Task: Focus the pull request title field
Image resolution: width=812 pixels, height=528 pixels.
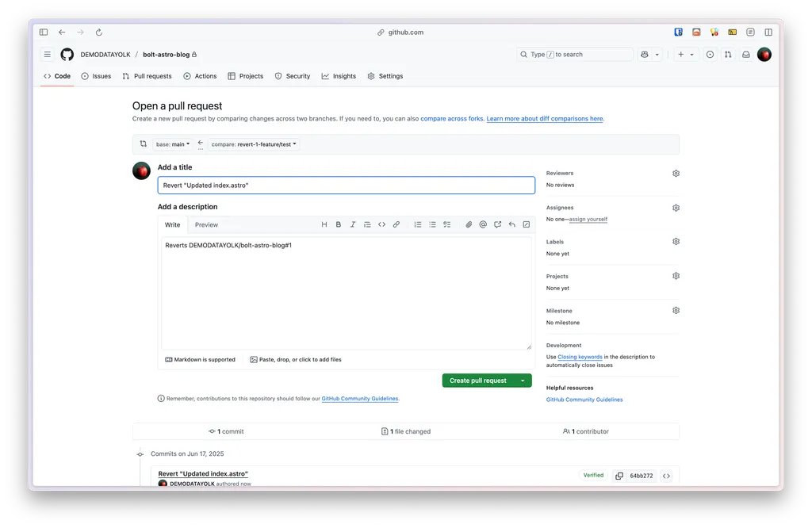Action: click(x=346, y=186)
